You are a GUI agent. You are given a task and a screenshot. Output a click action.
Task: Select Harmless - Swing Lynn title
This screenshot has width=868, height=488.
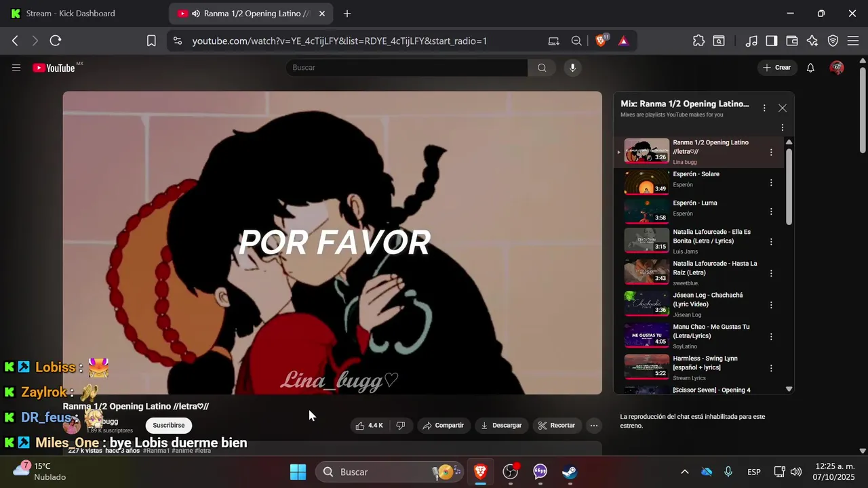click(x=705, y=363)
